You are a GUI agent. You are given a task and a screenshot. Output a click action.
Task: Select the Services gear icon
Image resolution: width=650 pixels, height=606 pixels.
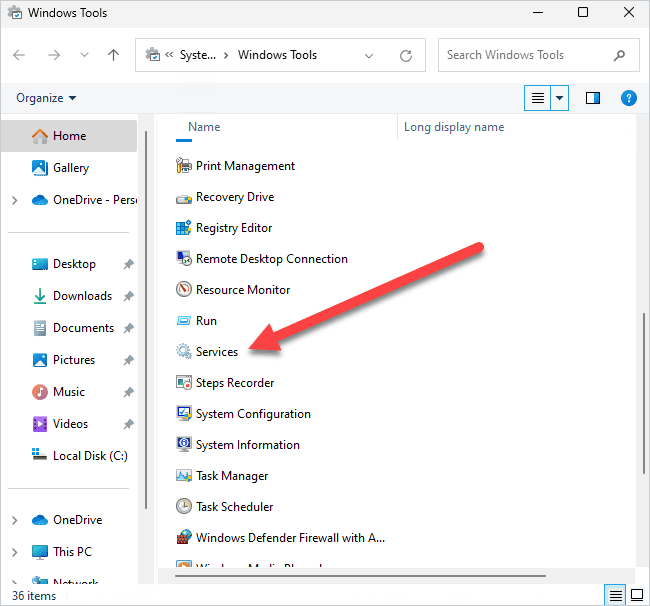(x=184, y=351)
